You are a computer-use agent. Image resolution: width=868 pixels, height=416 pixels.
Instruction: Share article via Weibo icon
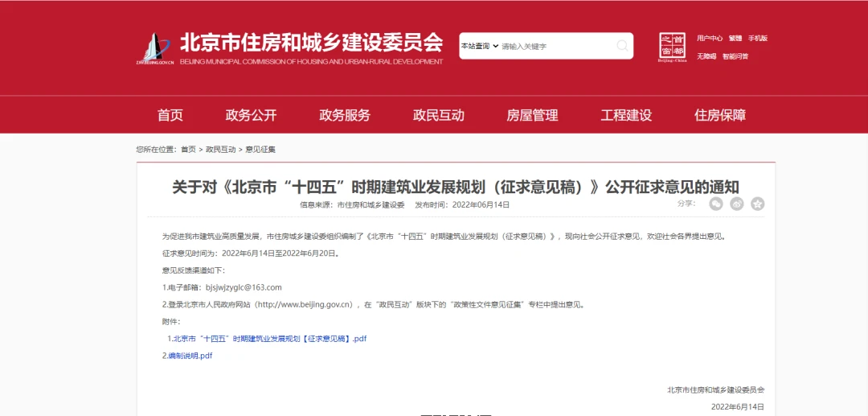point(737,204)
